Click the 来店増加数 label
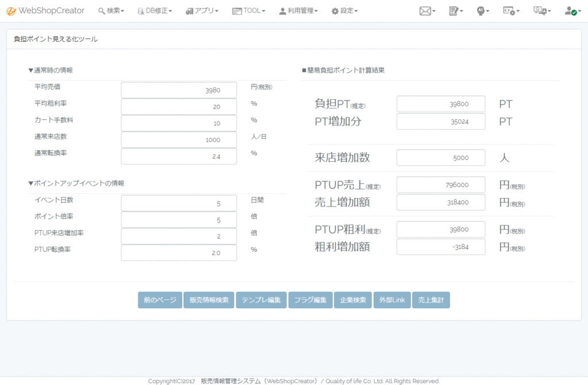Image resolution: width=588 pixels, height=385 pixels. tap(342, 157)
